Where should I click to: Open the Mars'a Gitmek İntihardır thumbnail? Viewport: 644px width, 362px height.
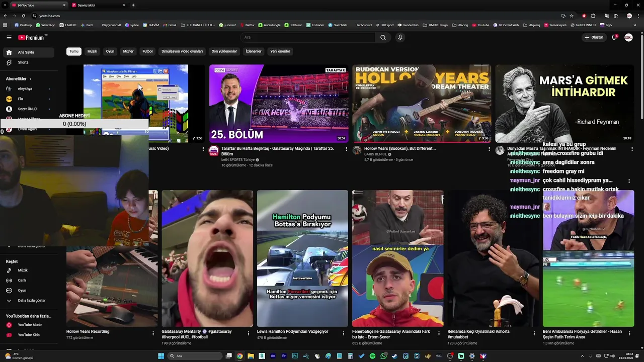565,104
